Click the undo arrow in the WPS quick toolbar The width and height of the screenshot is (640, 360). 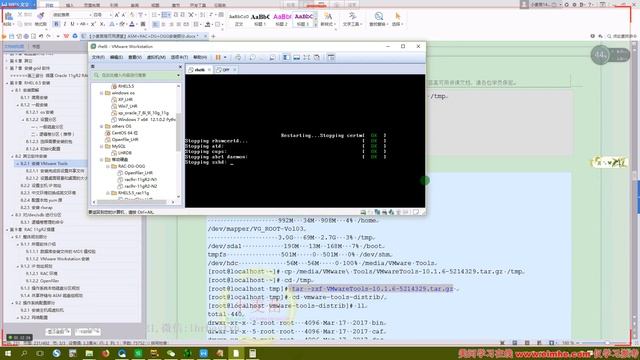tap(41, 36)
